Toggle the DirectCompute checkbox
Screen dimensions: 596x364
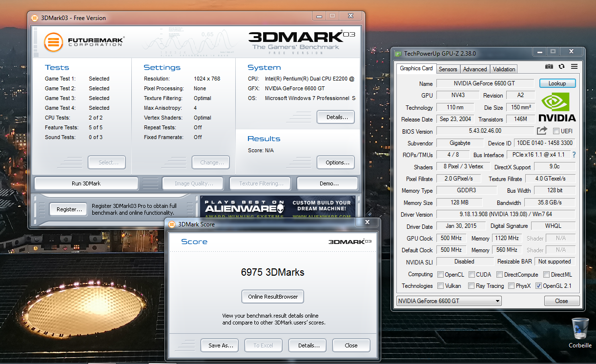tap(500, 275)
